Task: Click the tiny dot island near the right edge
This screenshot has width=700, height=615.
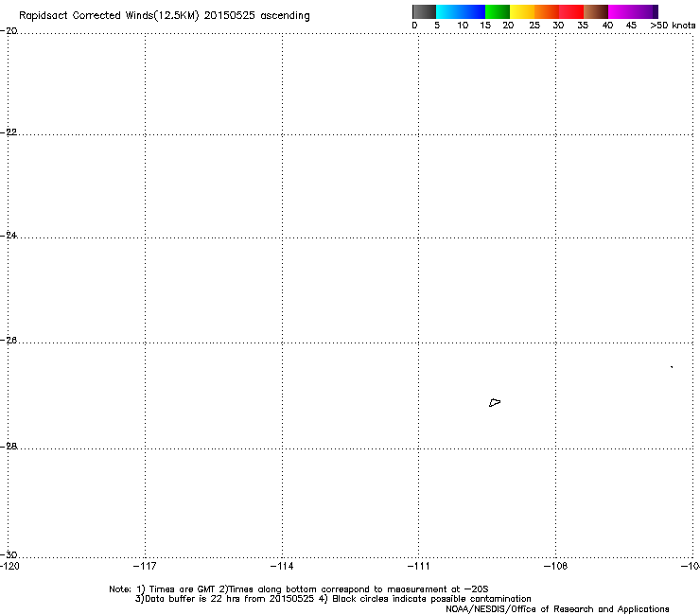Action: 672,367
